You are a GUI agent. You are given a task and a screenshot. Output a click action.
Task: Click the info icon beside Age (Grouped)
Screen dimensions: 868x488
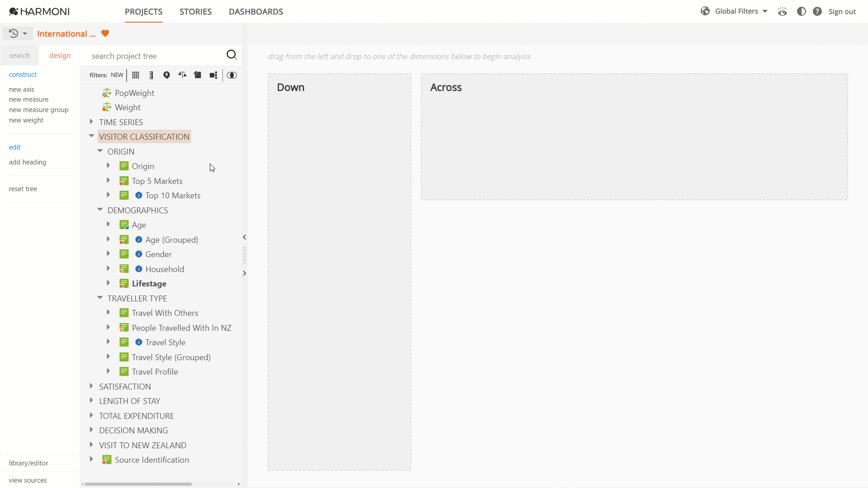(x=139, y=239)
